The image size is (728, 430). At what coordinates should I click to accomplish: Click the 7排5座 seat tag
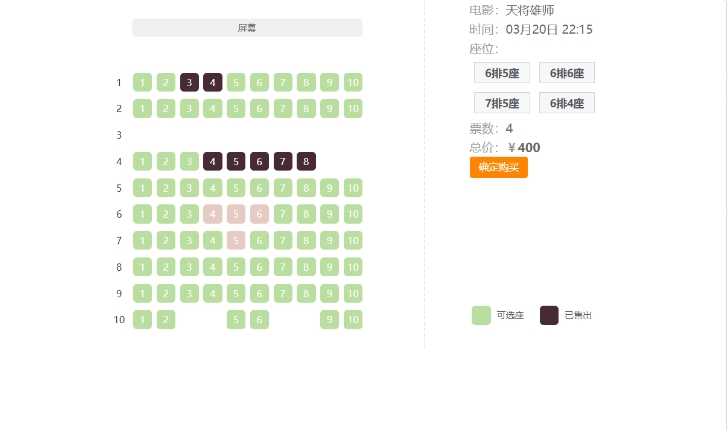pyautogui.click(x=502, y=103)
